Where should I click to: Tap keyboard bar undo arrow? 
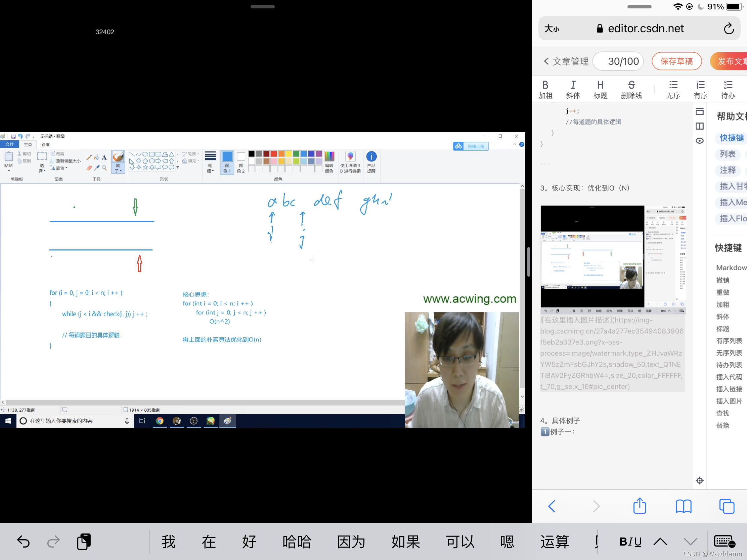click(23, 542)
